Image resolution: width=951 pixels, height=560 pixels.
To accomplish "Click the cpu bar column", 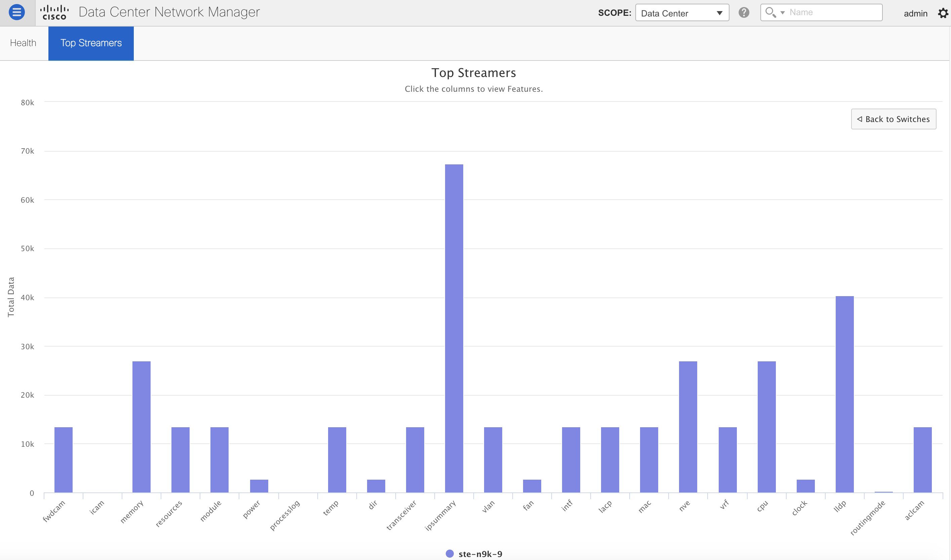I will 766,427.
